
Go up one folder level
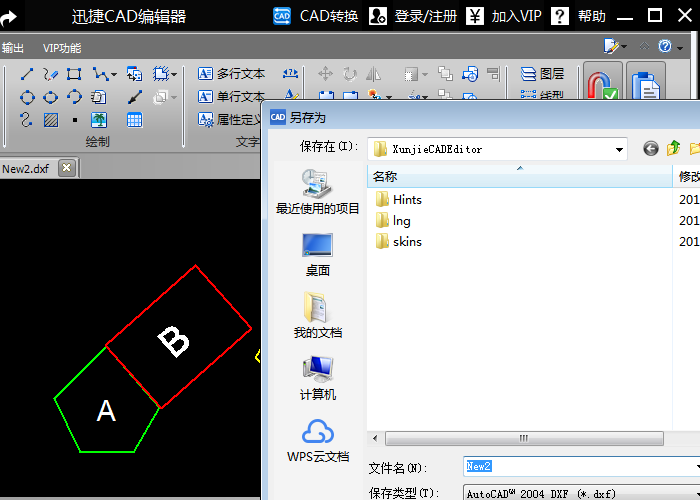(x=673, y=148)
